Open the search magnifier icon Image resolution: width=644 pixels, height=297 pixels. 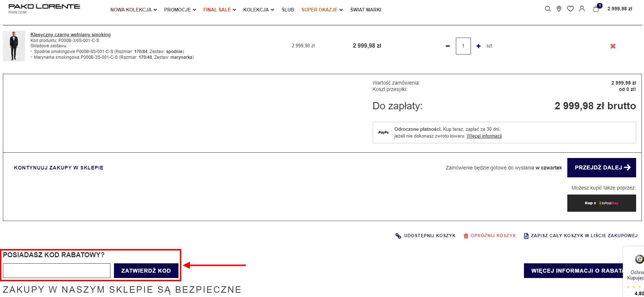548,9
